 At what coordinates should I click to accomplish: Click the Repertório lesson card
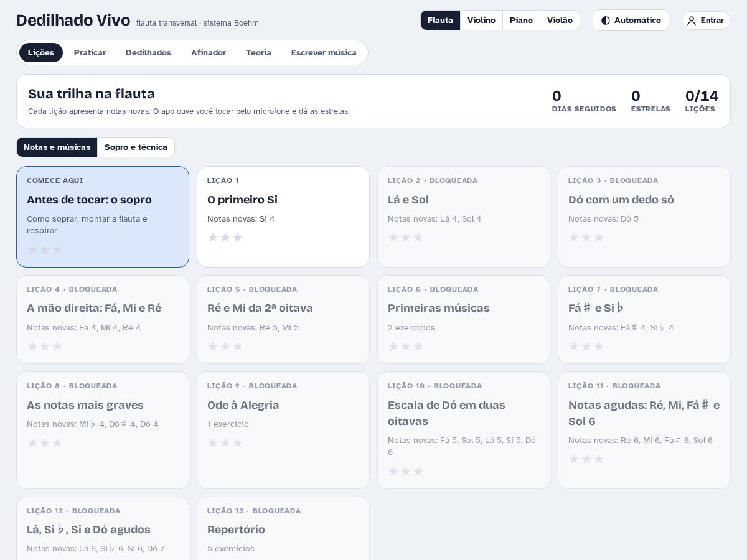[x=283, y=529]
